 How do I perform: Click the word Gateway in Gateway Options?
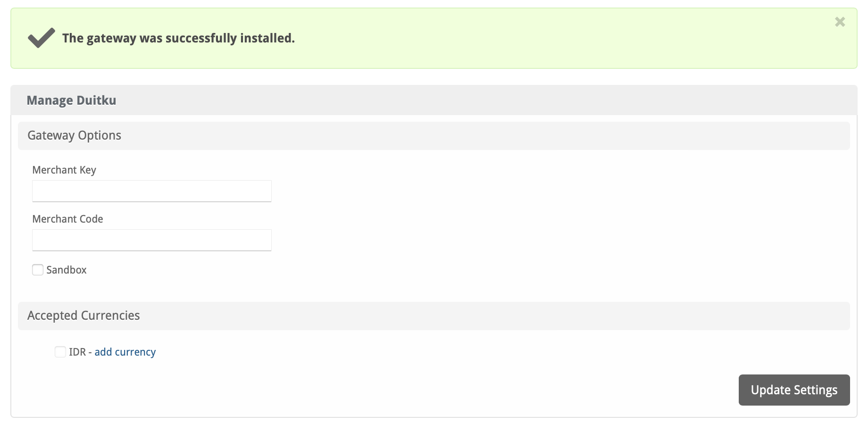51,135
